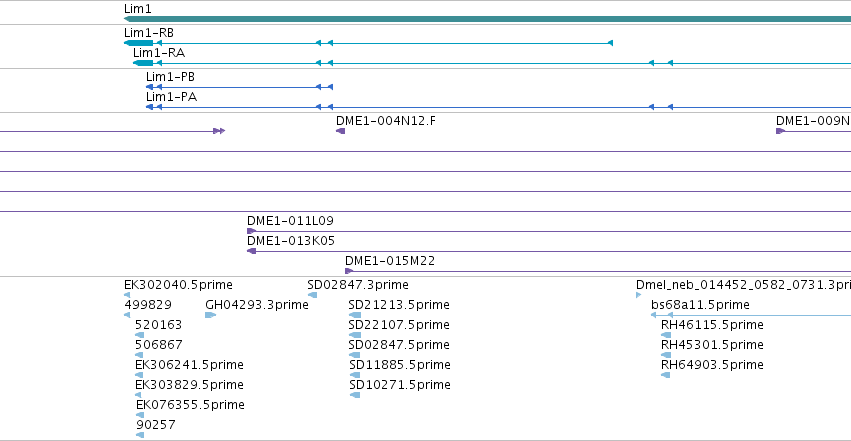Select the Lim1 gene bar

coord(487,19)
